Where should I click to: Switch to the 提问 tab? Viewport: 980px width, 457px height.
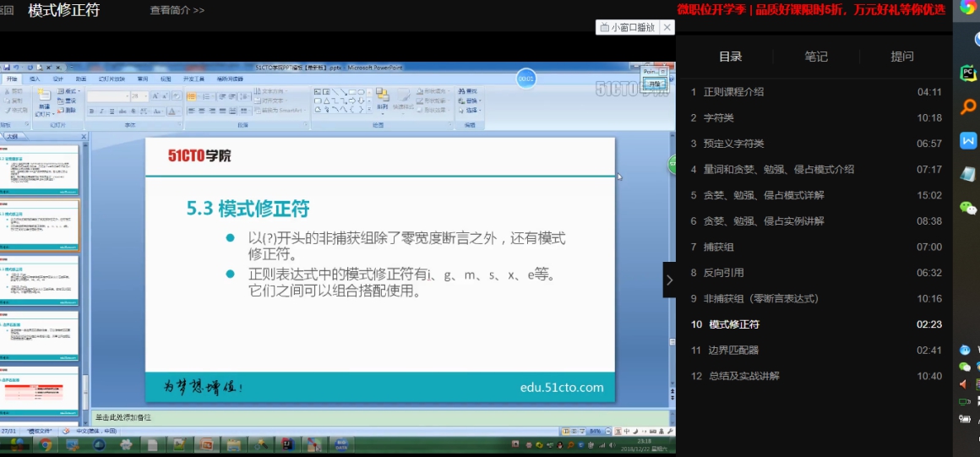click(902, 57)
